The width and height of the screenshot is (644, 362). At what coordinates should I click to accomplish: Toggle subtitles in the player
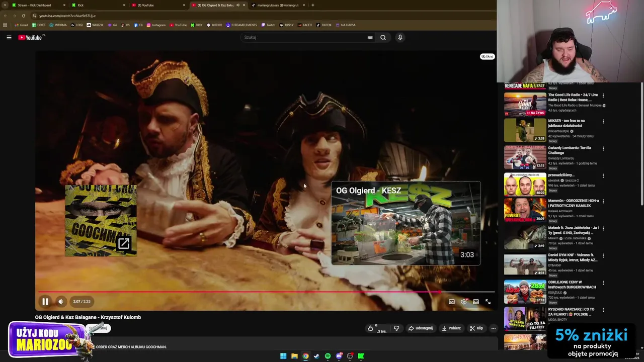point(452,302)
